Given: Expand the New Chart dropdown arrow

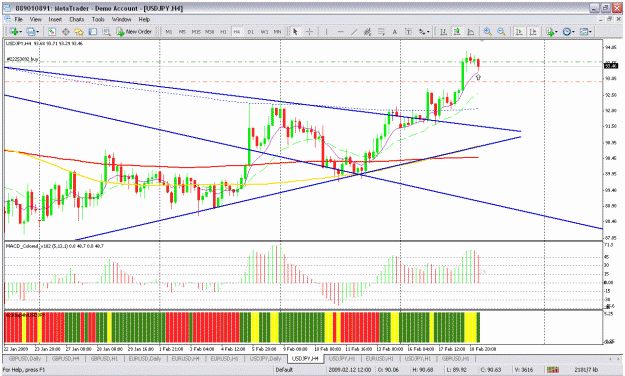Looking at the screenshot, I should pyautogui.click(x=21, y=32).
